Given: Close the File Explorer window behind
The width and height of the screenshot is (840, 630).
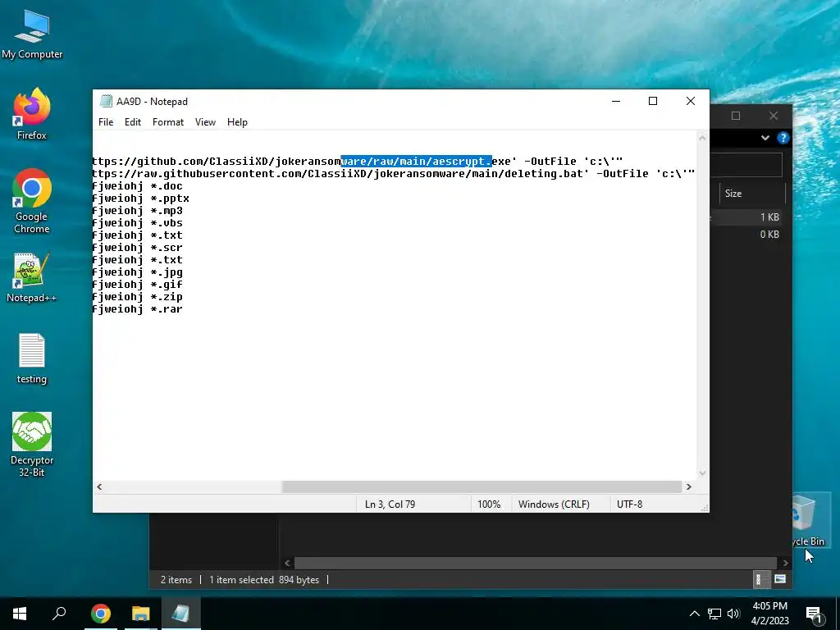Looking at the screenshot, I should (x=774, y=116).
